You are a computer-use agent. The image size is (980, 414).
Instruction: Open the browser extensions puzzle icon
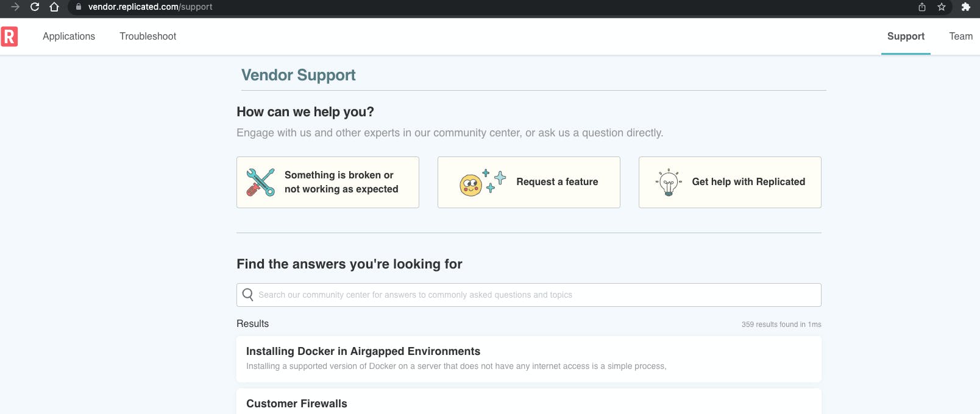(x=965, y=7)
